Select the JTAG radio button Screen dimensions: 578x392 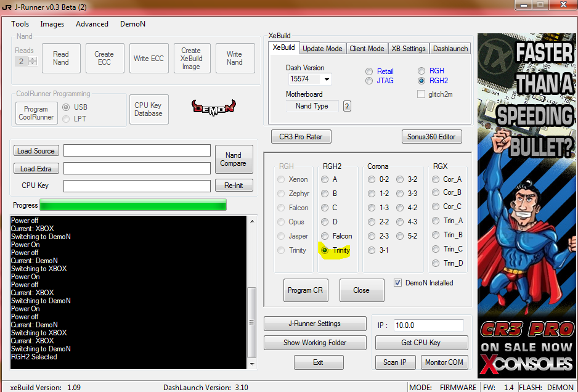point(369,81)
